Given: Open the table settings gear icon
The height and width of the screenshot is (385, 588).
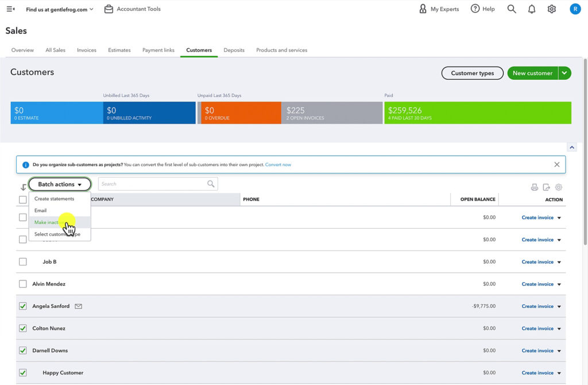Looking at the screenshot, I should [557, 187].
